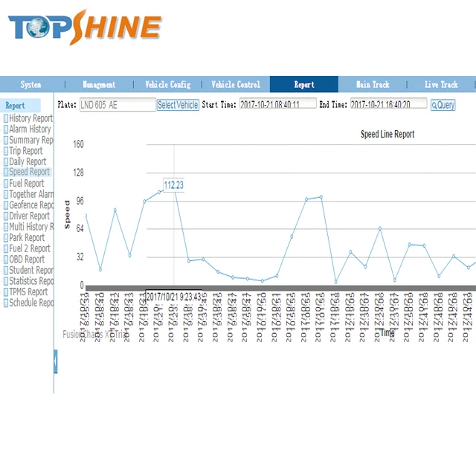This screenshot has width=476, height=476.
Task: Open the Daily Report entry
Action: click(28, 161)
